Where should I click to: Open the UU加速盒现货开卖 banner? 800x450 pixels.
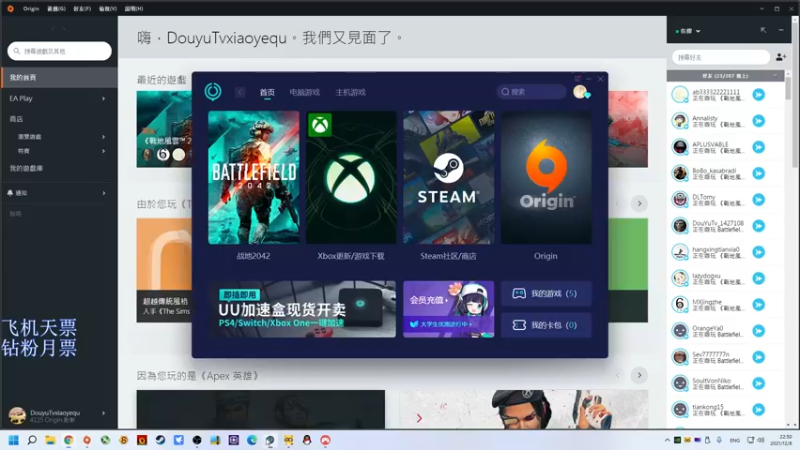pos(302,309)
